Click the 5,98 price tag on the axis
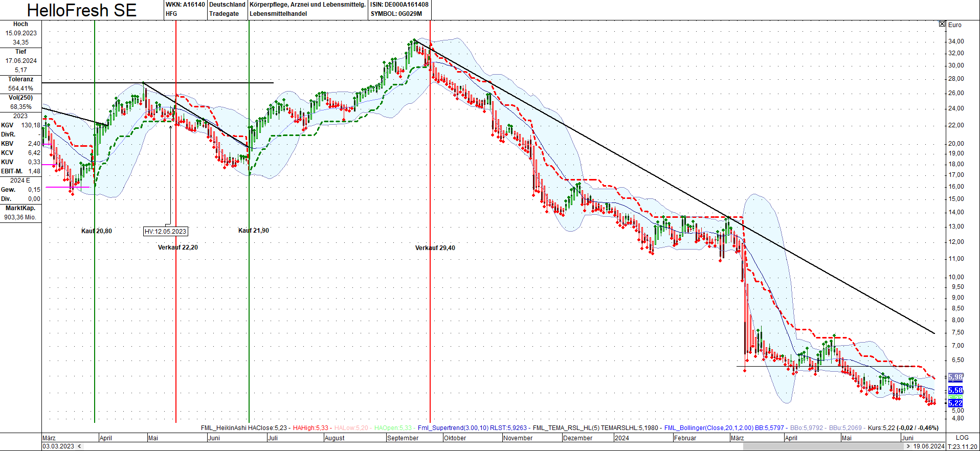 (955, 377)
